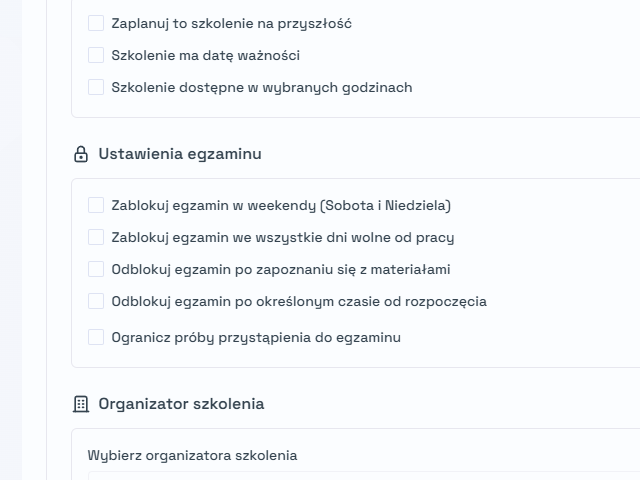The width and height of the screenshot is (640, 480).
Task: Click the "Szkolenie ma datę ważności" label text
Action: pyautogui.click(x=206, y=56)
